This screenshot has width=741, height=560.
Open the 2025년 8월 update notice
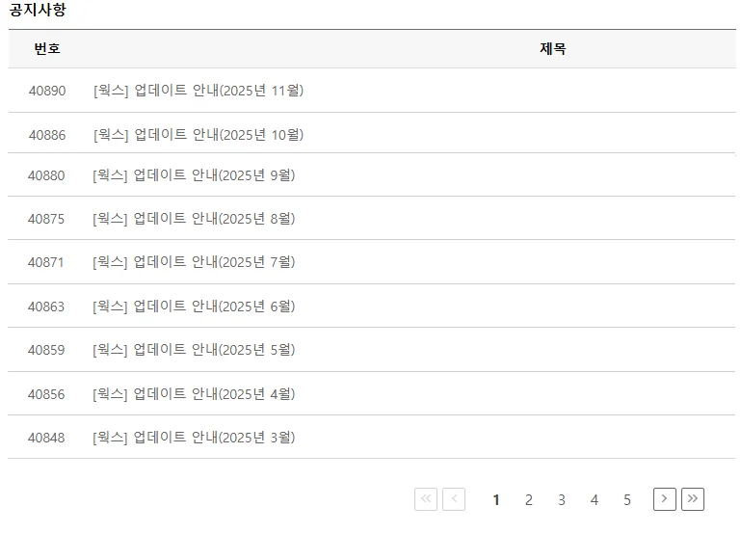pyautogui.click(x=194, y=219)
